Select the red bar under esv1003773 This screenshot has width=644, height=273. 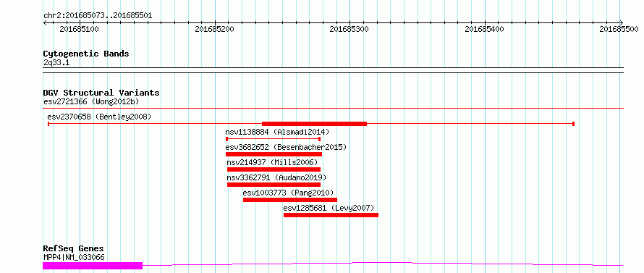290,200
